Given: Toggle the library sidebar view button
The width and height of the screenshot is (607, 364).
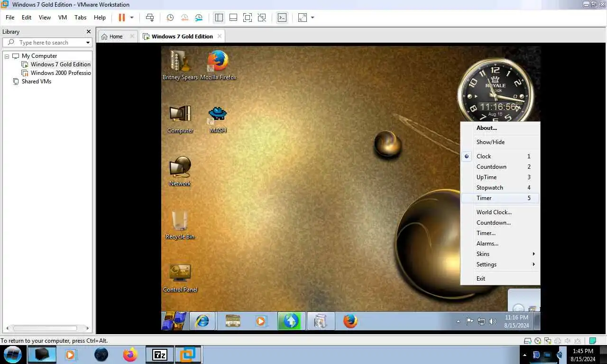Looking at the screenshot, I should tap(219, 18).
